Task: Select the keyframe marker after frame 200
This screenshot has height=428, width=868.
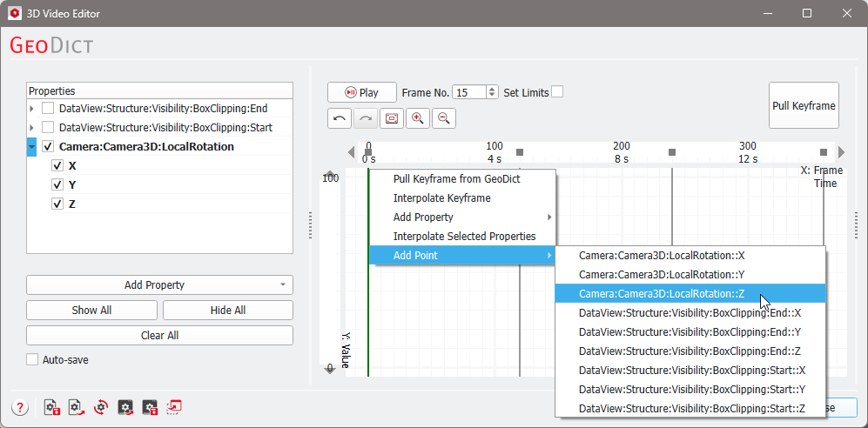Action: (672, 152)
